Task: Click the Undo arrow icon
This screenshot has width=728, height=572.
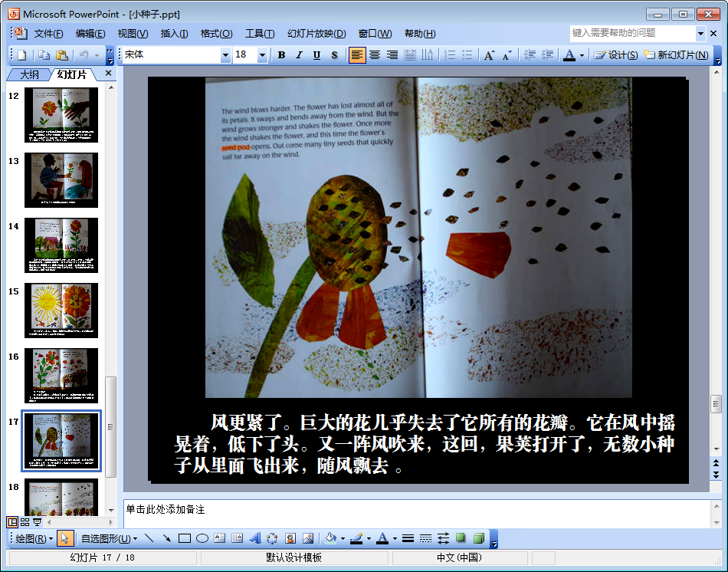Action: [84, 55]
